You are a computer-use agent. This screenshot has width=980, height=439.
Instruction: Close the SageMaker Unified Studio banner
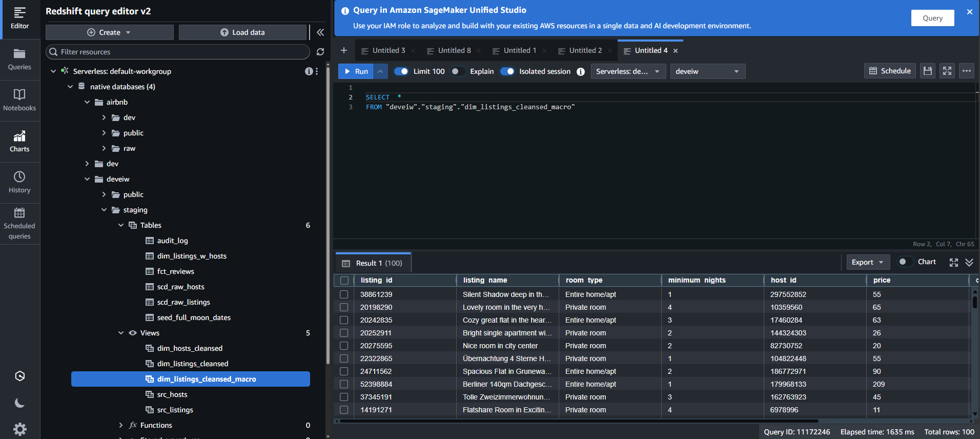click(969, 12)
